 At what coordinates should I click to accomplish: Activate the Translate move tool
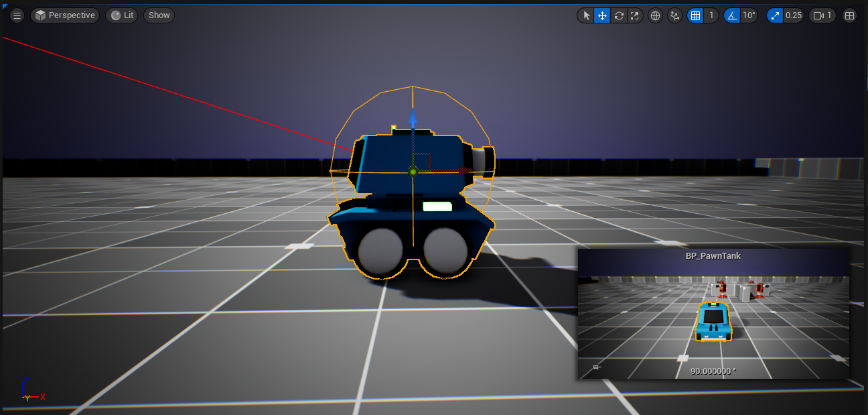coord(602,15)
